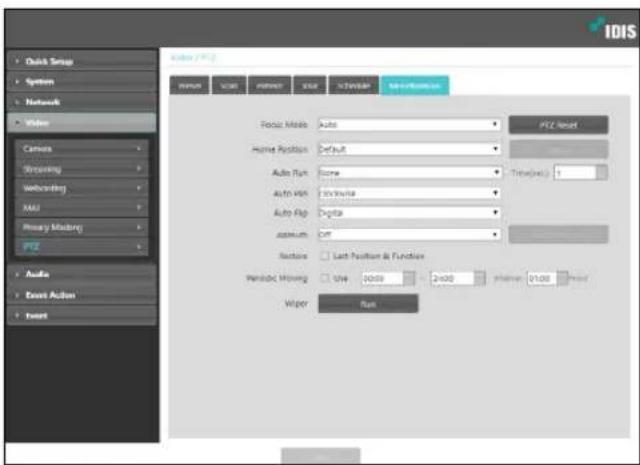Viewport: 640px width, 465px height.
Task: Enable Restore Last Position & Function checkbox
Action: [x=325, y=256]
